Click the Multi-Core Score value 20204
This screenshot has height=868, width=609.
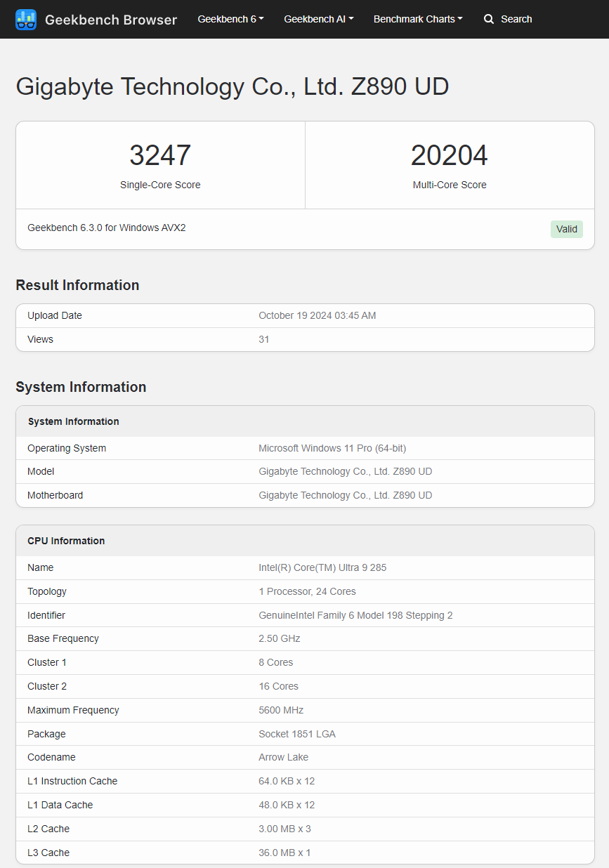coord(449,154)
